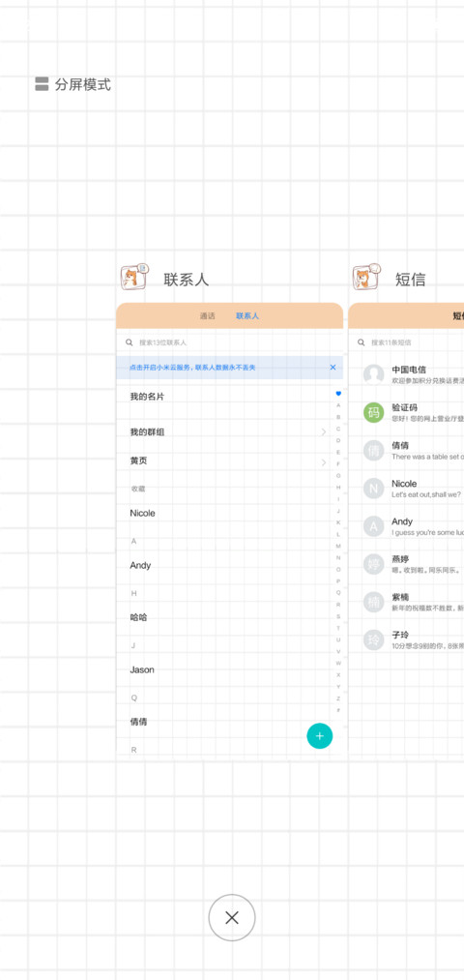
Task: Open the 燕婷 message thread
Action: click(x=407, y=564)
